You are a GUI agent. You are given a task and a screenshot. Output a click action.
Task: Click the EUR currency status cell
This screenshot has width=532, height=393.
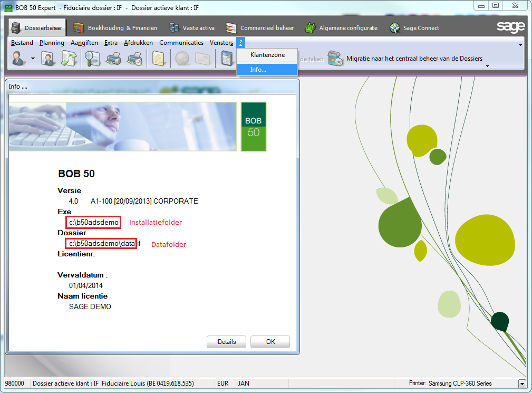[x=223, y=384]
